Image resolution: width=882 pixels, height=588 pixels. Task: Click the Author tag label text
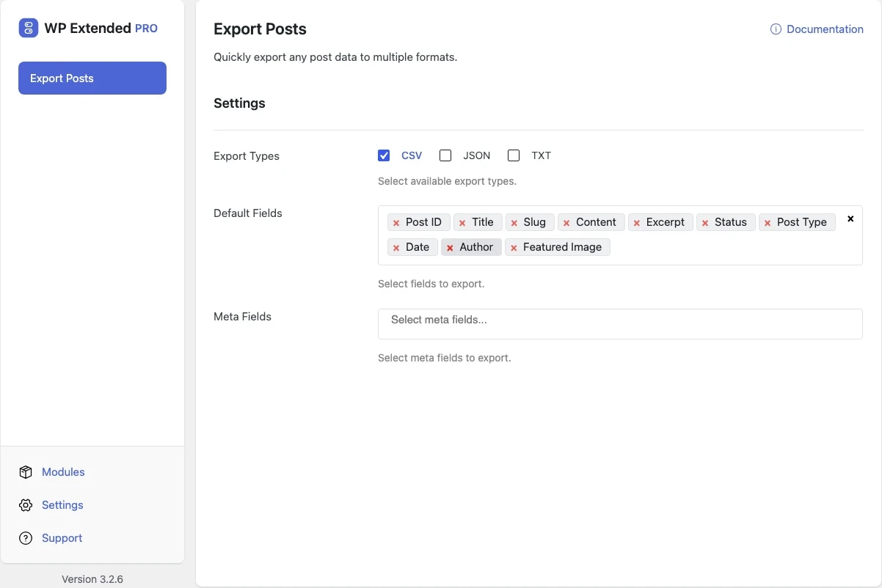476,247
